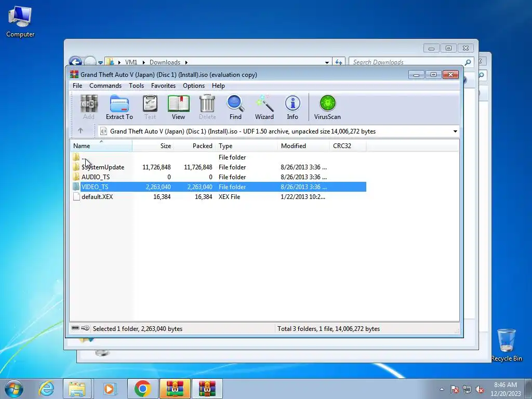Screen dimensions: 532x399
Task: Select the AUDIO_TS folder icon
Action: (x=76, y=177)
